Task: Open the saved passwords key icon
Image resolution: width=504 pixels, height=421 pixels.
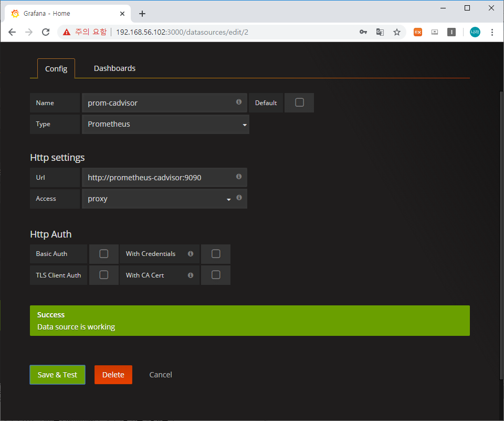Action: tap(363, 32)
